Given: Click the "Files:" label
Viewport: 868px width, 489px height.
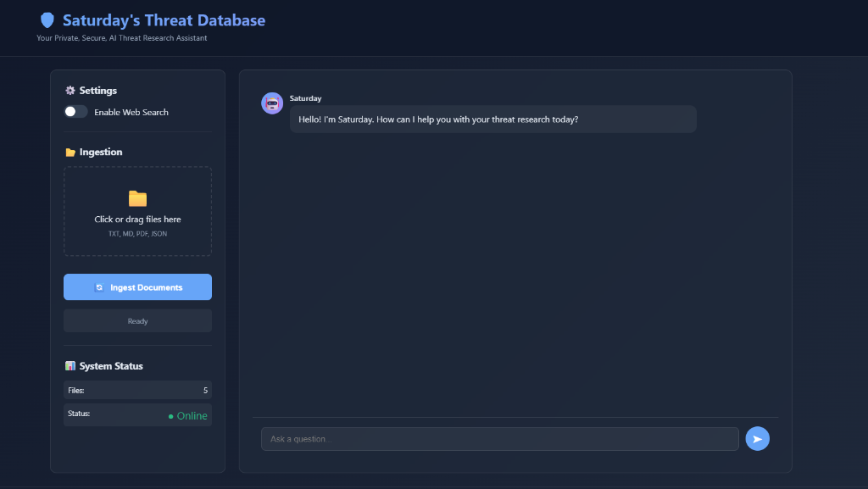Looking at the screenshot, I should [x=75, y=391].
